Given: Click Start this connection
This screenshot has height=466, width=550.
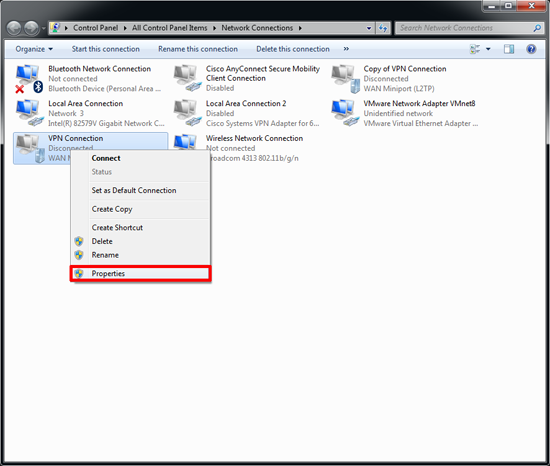Looking at the screenshot, I should click(x=106, y=49).
